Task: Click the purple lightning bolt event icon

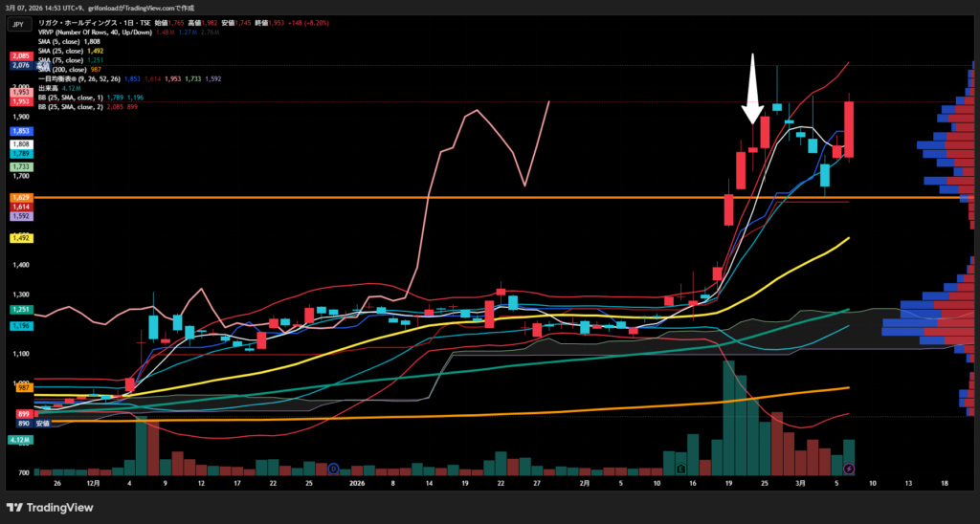Action: [x=849, y=468]
